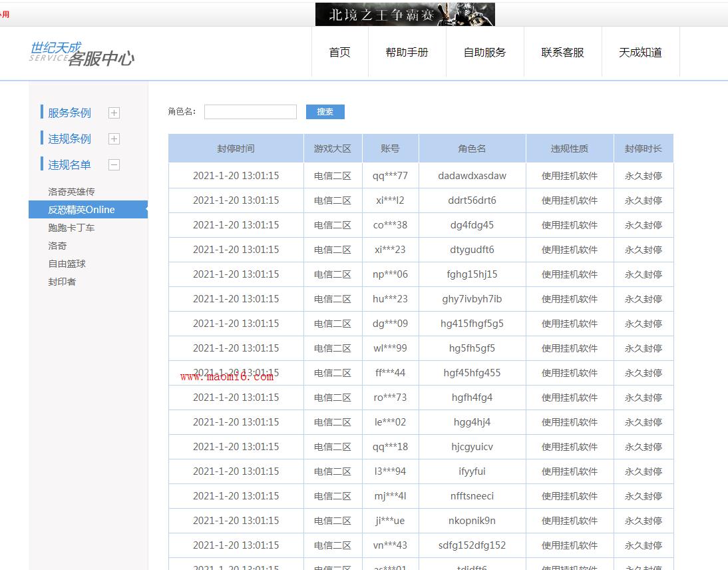Select the account cell xi***l2
Viewport: 728px width, 570px height.
[x=390, y=200]
